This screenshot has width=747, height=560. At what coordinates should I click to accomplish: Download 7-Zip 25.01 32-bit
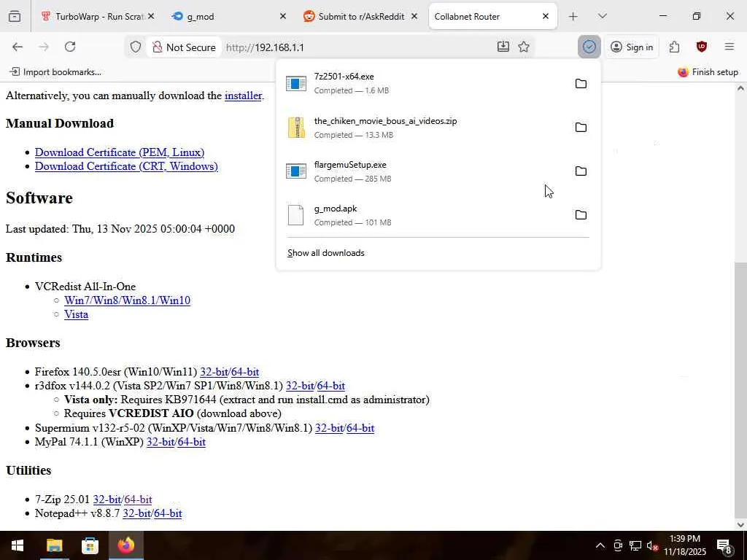107,499
